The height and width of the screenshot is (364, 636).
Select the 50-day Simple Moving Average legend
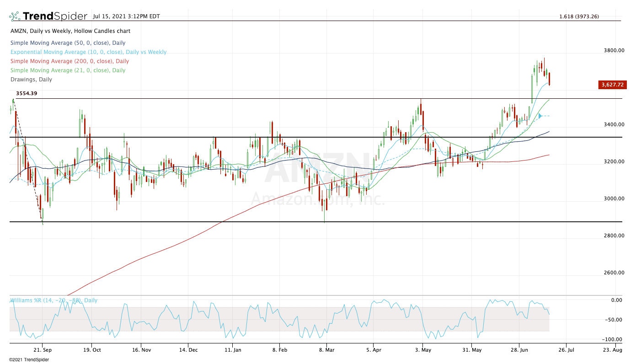(68, 43)
